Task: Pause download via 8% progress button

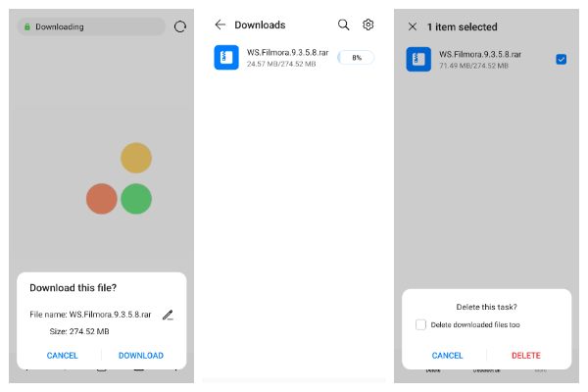Action: click(357, 58)
